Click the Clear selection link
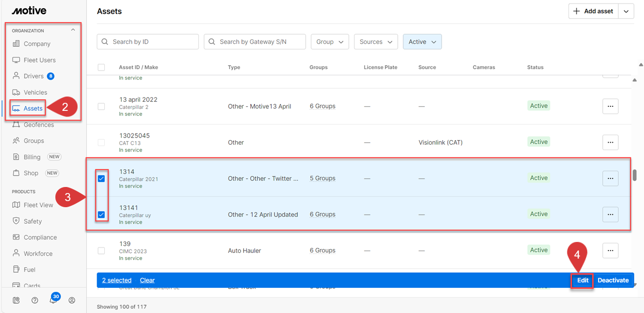Screen dimensions: 644x313 [x=147, y=280]
